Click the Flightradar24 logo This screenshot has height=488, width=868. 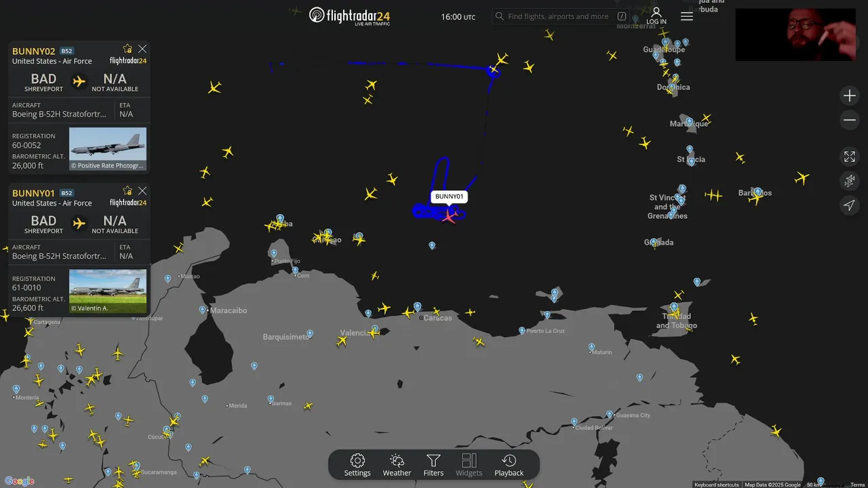point(349,16)
